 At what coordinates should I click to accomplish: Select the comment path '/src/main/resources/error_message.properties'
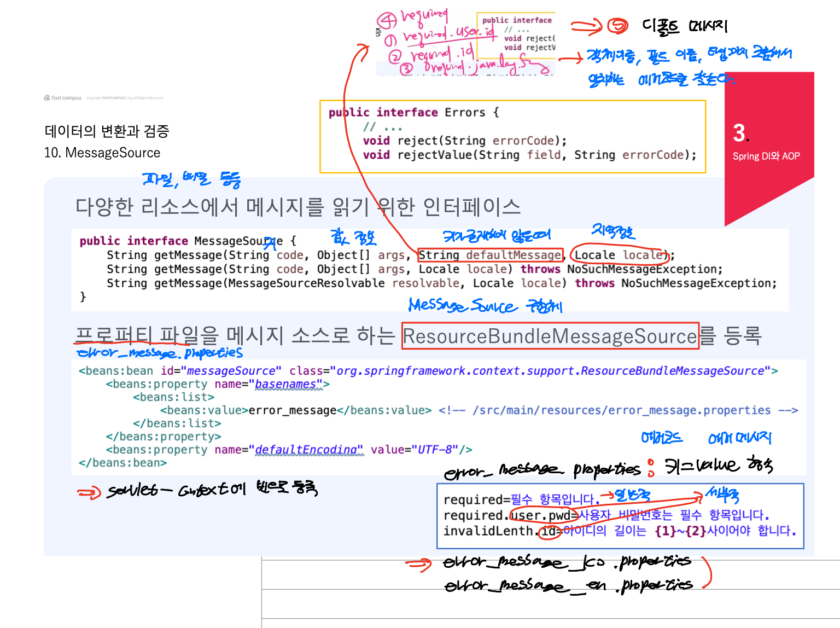[622, 410]
